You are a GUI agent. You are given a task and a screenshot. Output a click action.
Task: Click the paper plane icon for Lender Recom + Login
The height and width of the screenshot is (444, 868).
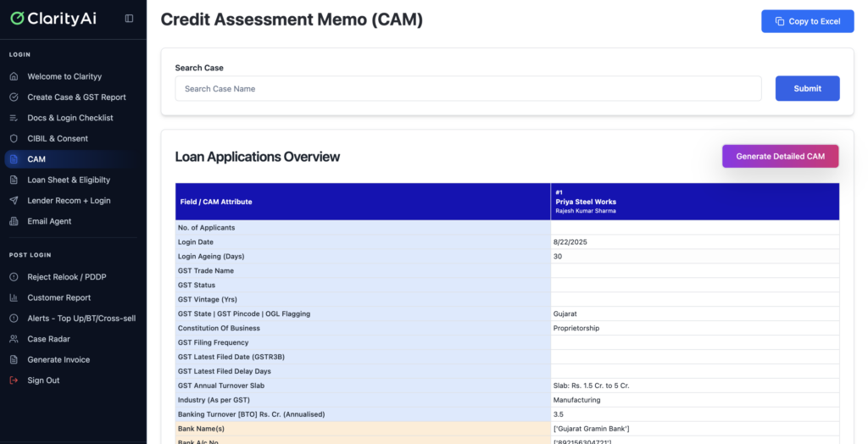pos(14,201)
